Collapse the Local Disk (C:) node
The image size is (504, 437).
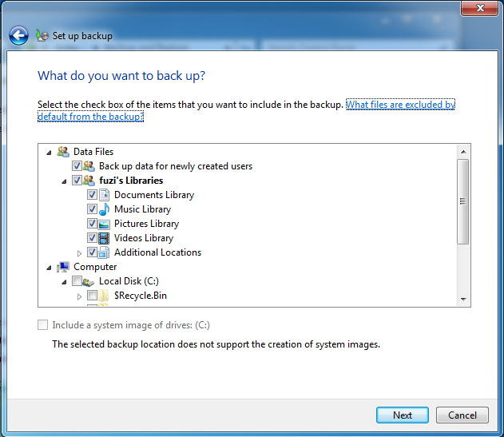click(x=64, y=282)
